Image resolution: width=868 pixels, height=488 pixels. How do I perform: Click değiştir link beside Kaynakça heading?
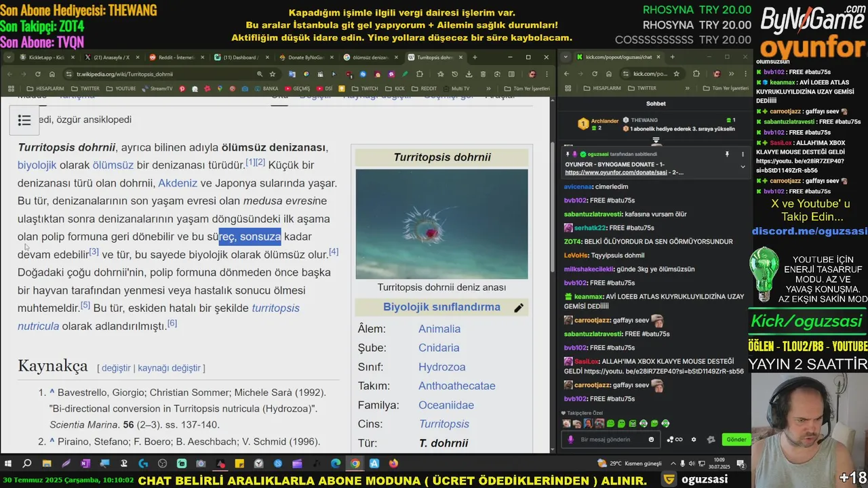pyautogui.click(x=116, y=368)
